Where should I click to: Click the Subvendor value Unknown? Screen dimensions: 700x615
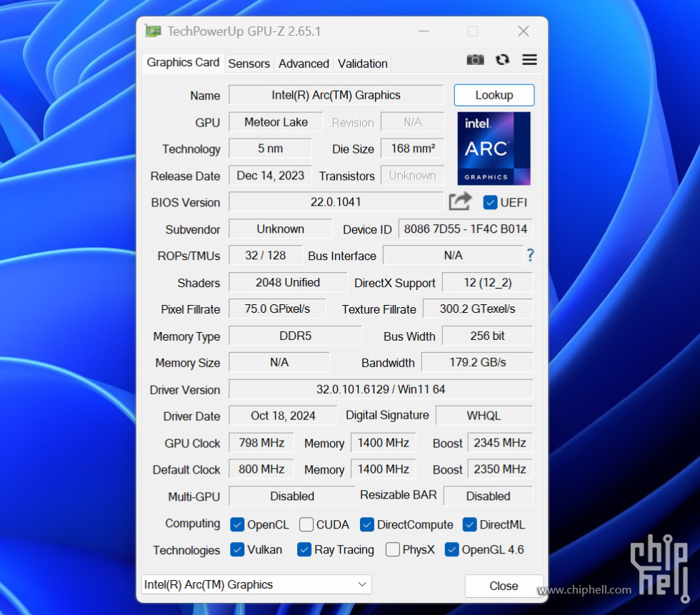pos(280,229)
